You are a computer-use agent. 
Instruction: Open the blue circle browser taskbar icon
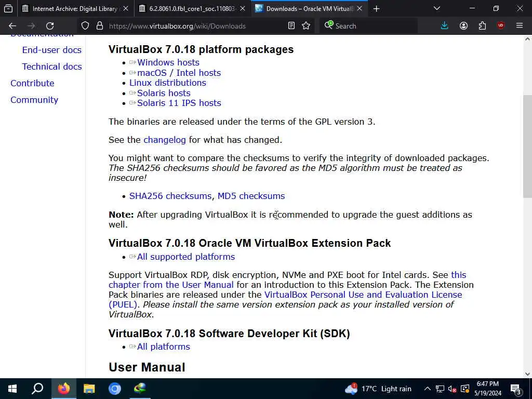[x=115, y=389]
